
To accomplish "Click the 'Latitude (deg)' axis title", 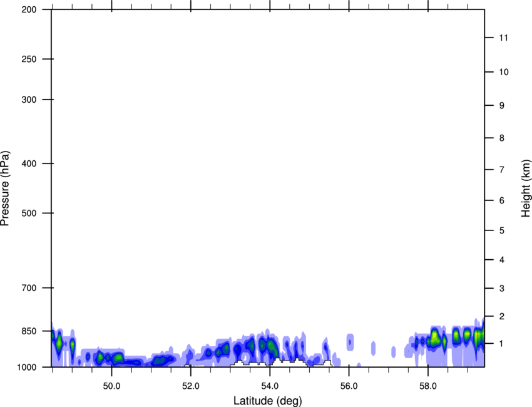I will click(267, 401).
